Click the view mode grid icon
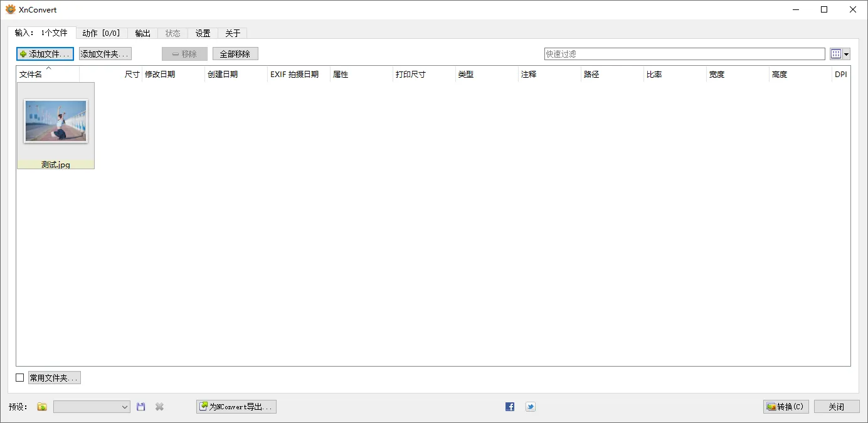 point(835,54)
